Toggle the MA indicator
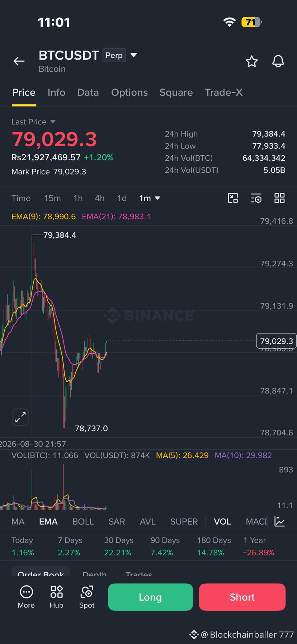297x644 pixels. pyautogui.click(x=18, y=521)
